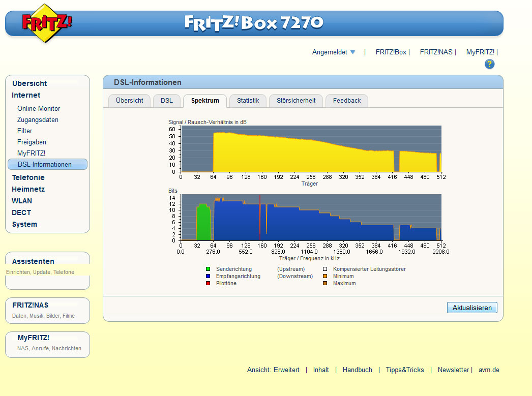The width and height of the screenshot is (532, 396).
Task: Open Freigaben in sidebar
Action: tap(32, 142)
